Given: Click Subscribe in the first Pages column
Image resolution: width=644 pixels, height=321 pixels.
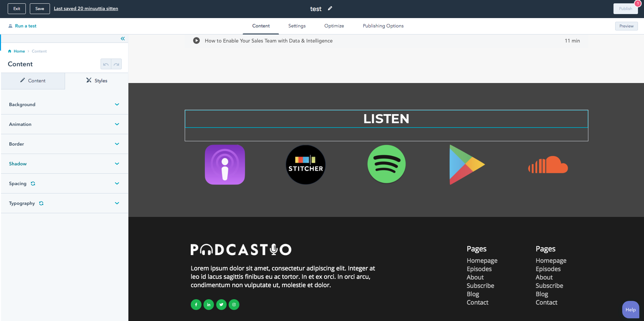Looking at the screenshot, I should [x=480, y=286].
